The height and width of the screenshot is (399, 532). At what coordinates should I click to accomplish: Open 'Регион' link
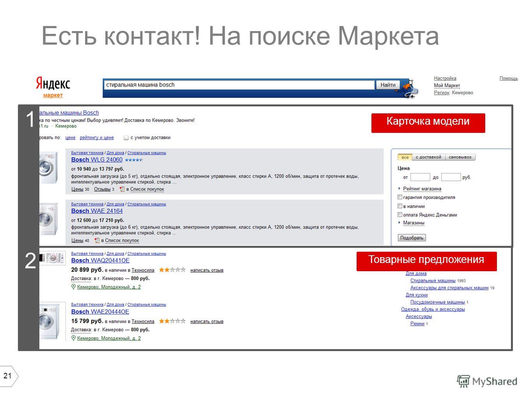[442, 93]
